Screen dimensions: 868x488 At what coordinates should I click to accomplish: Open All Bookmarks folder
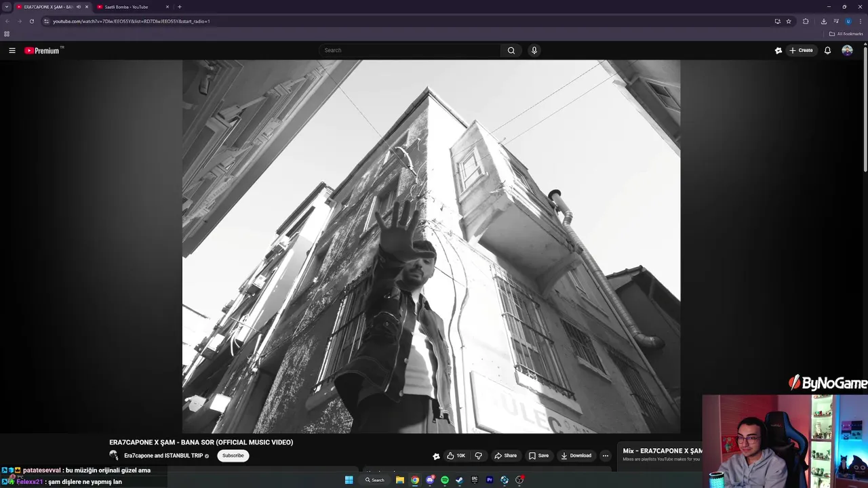[x=846, y=34]
